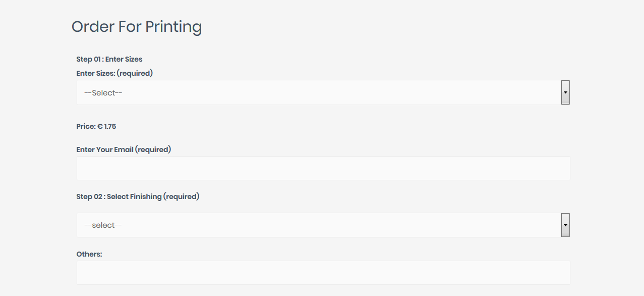Click (required) next to Enter Your Email
Screen dimensions: 644x296
(x=153, y=150)
